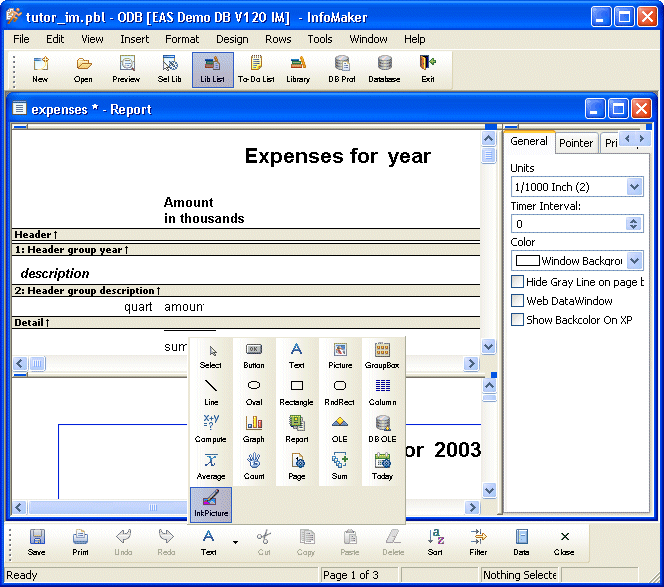Insert a Count computed field
Image resolution: width=664 pixels, height=587 pixels.
[254, 467]
